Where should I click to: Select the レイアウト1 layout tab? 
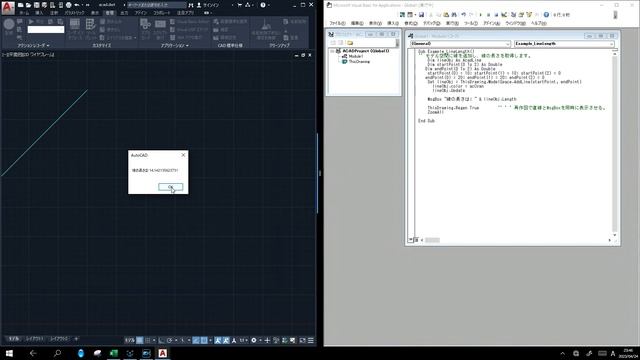pyautogui.click(x=34, y=339)
